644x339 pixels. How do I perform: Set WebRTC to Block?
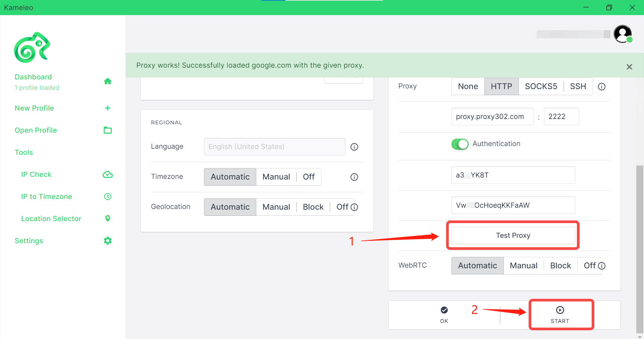[560, 266]
